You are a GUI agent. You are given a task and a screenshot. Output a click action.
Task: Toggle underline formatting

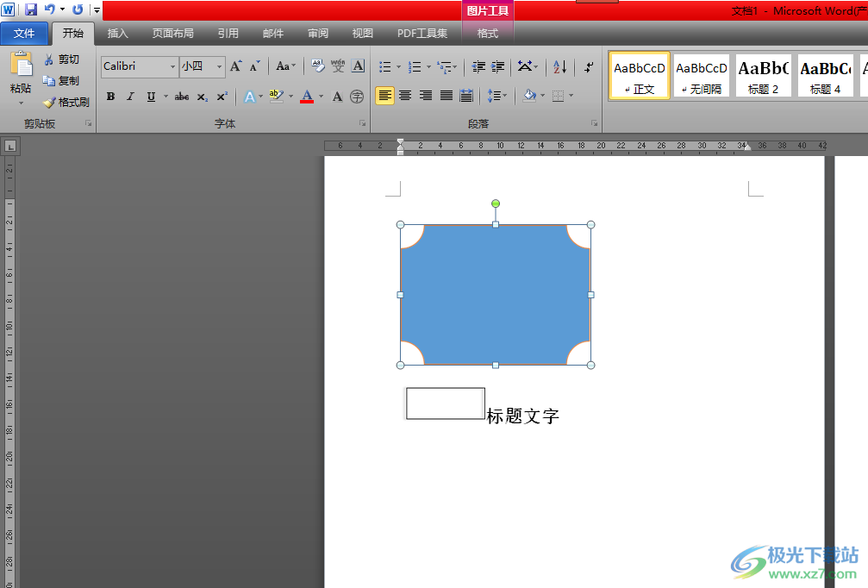click(x=151, y=97)
